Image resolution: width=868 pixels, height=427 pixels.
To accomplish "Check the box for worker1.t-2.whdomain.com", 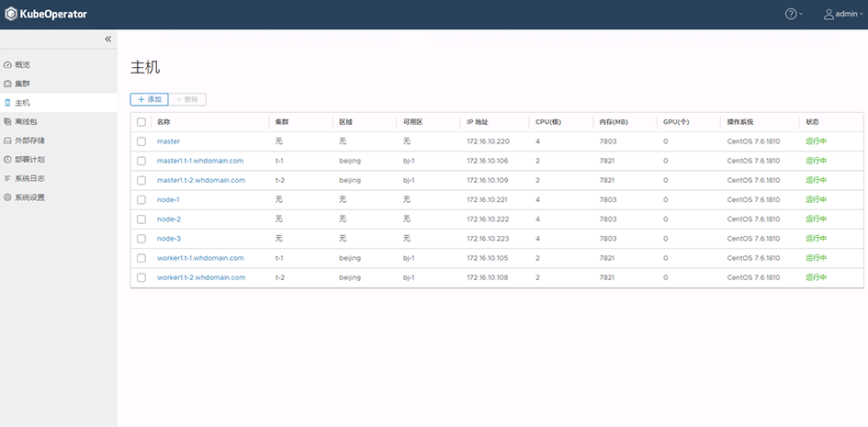I will [x=141, y=277].
